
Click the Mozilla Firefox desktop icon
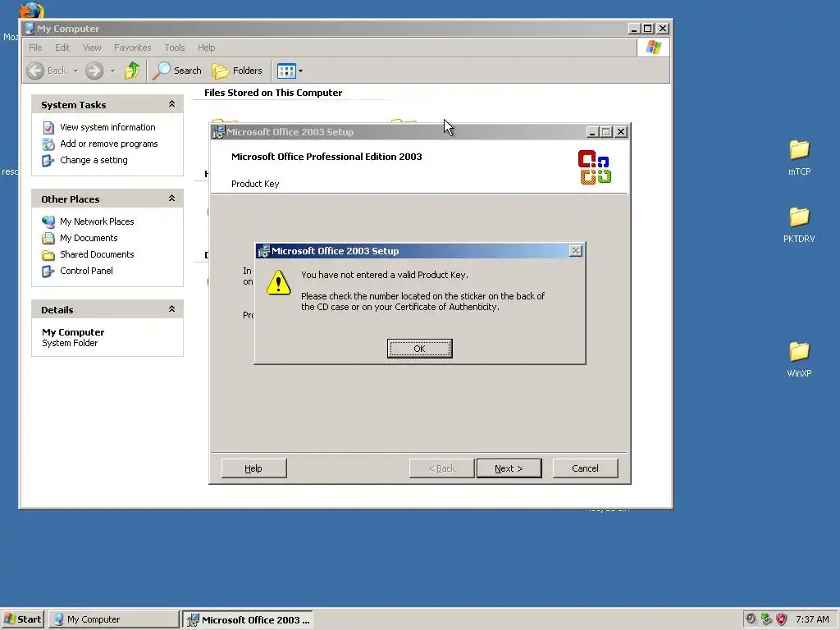click(30, 11)
